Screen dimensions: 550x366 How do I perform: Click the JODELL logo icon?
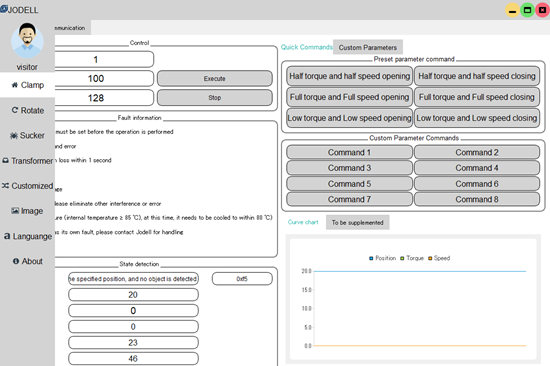(x=4, y=9)
